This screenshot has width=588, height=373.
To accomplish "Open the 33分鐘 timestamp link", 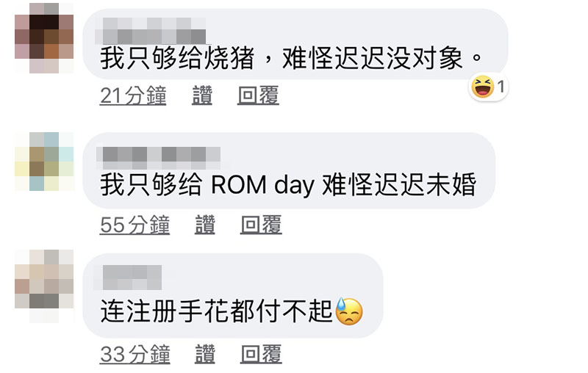I will point(135,354).
